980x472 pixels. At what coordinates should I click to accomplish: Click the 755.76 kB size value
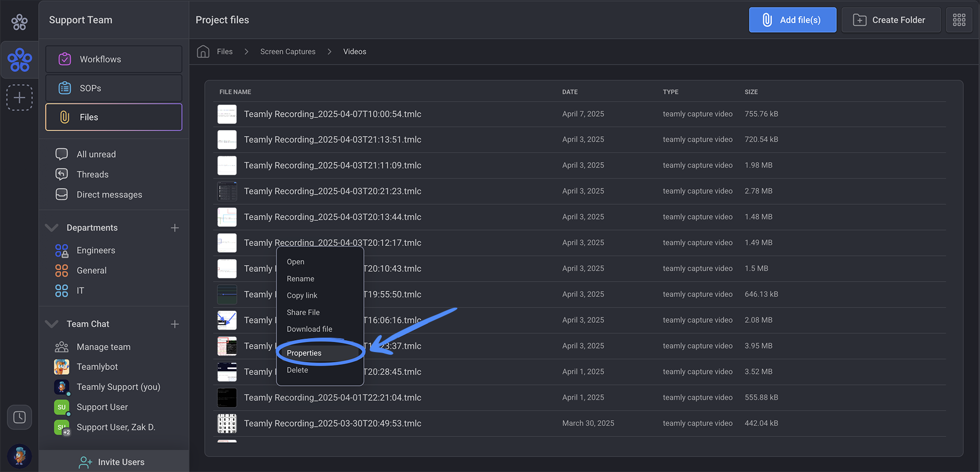pos(761,114)
